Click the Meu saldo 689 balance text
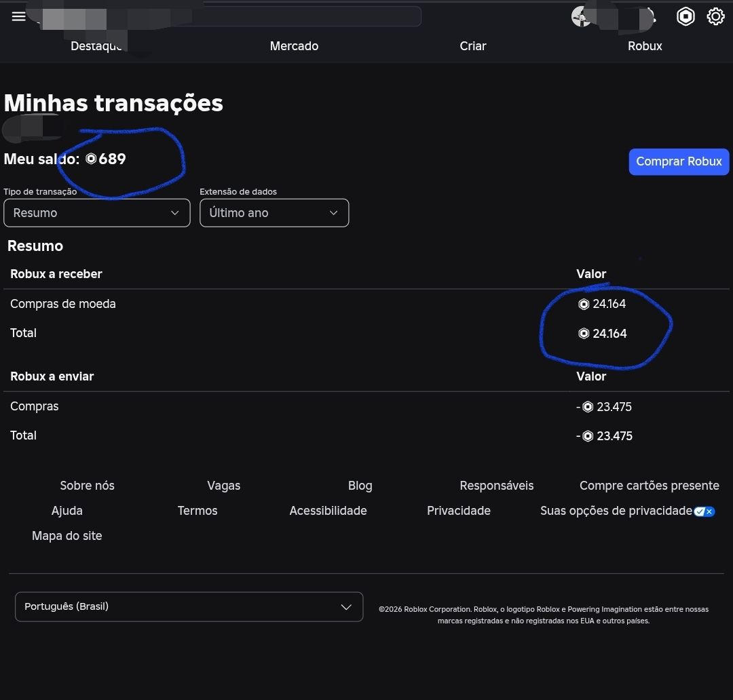This screenshot has width=733, height=700. pyautogui.click(x=64, y=159)
